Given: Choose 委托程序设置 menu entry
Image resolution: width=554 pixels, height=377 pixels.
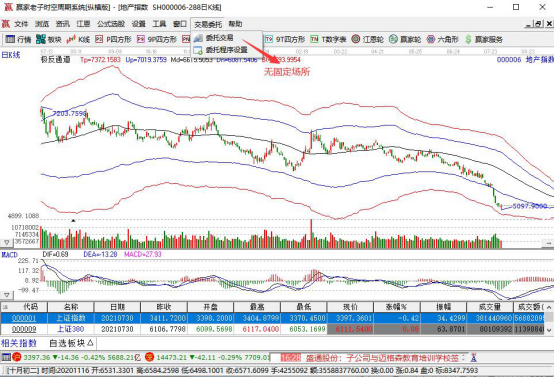Looking at the screenshot, I should 226,50.
